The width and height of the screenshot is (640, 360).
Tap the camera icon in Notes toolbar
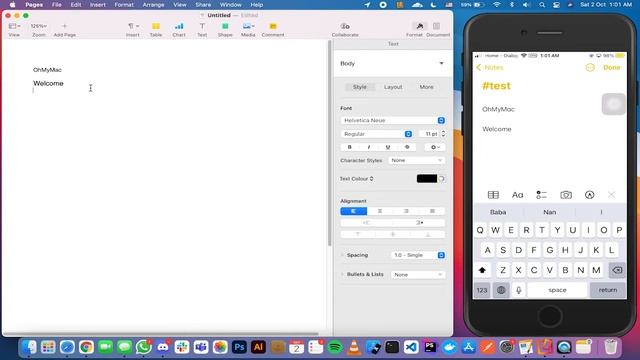pyautogui.click(x=566, y=195)
